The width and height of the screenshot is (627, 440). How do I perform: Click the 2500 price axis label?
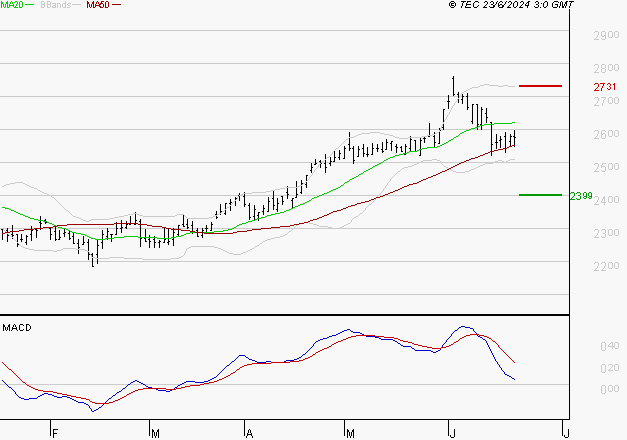(x=606, y=167)
